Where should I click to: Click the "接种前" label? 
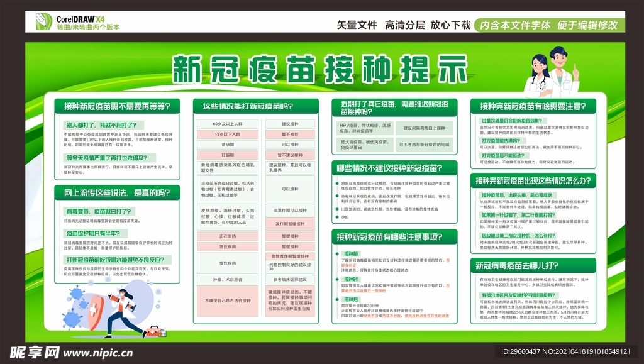tap(351, 253)
